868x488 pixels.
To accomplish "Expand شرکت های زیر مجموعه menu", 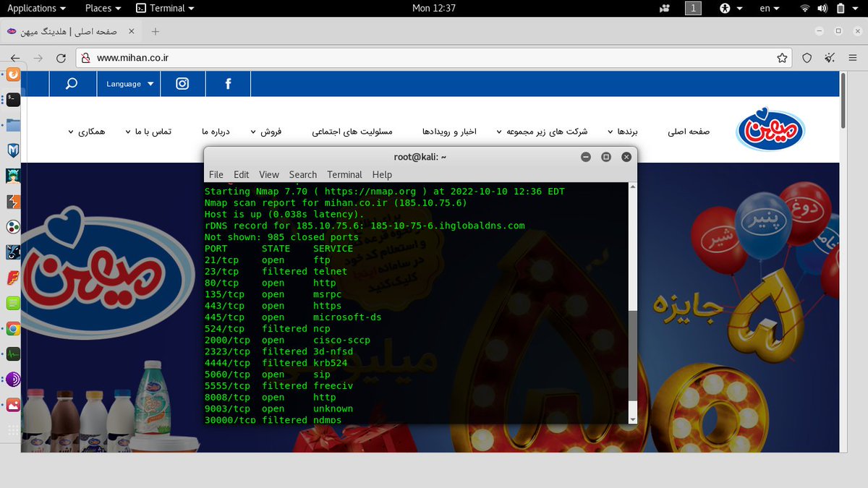I will tap(542, 132).
